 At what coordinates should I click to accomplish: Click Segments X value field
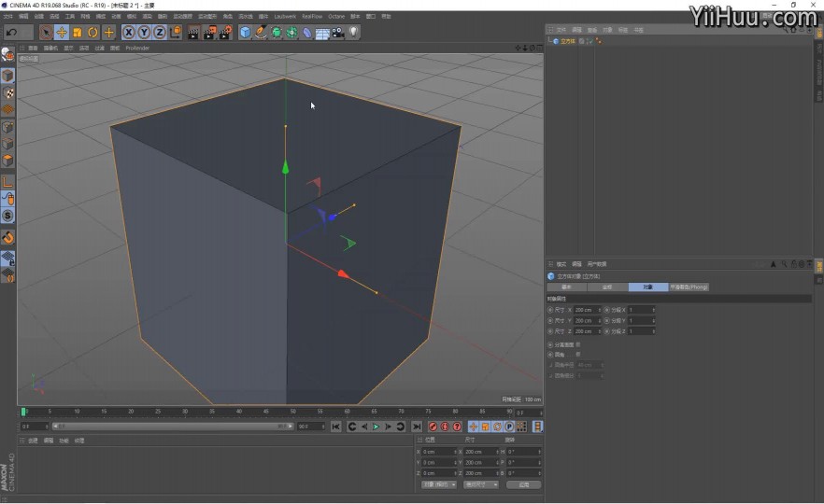click(640, 310)
